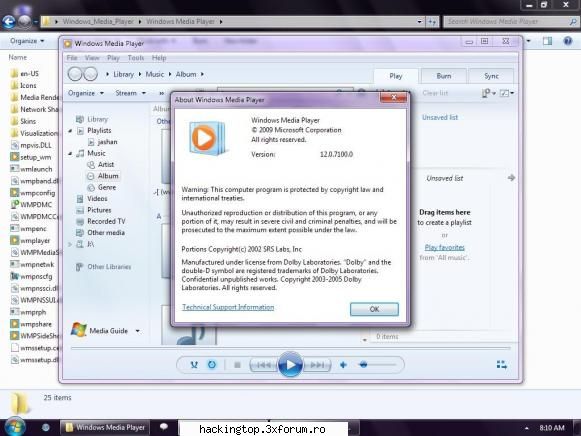Click Library in Media Player breadcrumb
The image size is (581, 436).
[123, 74]
